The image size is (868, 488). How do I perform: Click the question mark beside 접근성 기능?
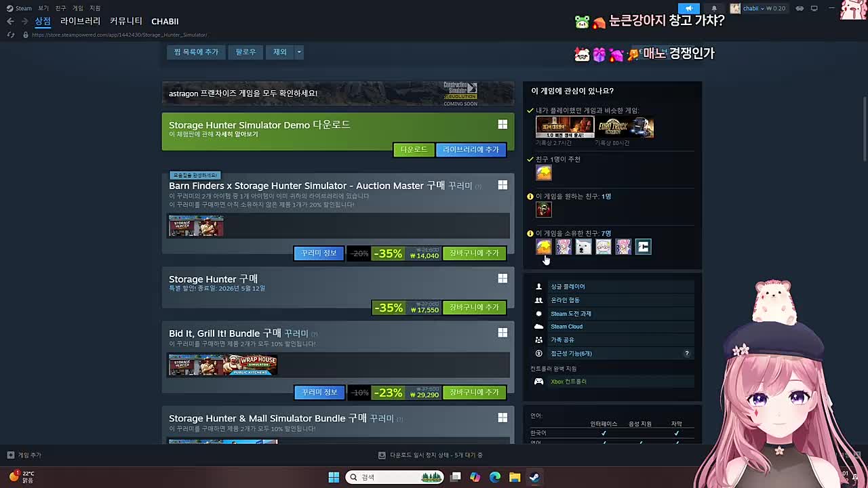pos(686,353)
